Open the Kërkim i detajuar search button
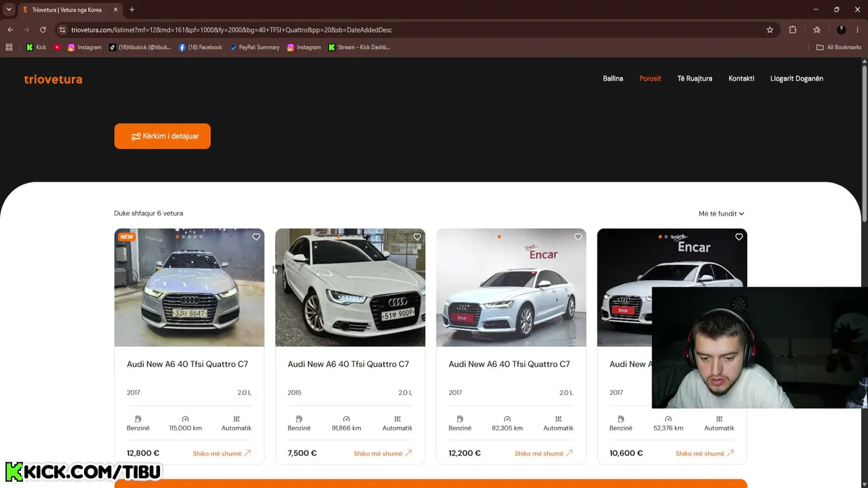This screenshot has height=488, width=868. click(162, 136)
